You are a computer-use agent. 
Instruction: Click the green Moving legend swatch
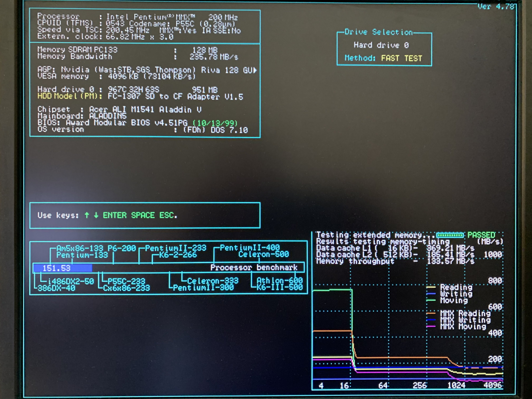click(431, 300)
